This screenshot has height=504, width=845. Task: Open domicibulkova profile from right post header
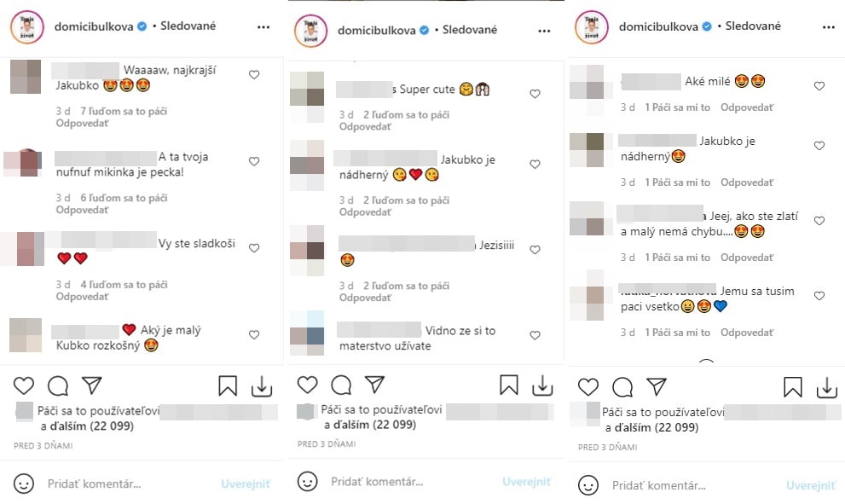658,26
